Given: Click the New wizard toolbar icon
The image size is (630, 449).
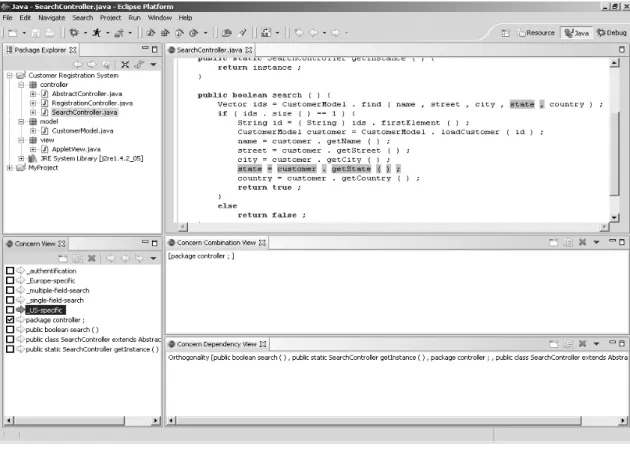Looking at the screenshot, I should tap(13, 33).
